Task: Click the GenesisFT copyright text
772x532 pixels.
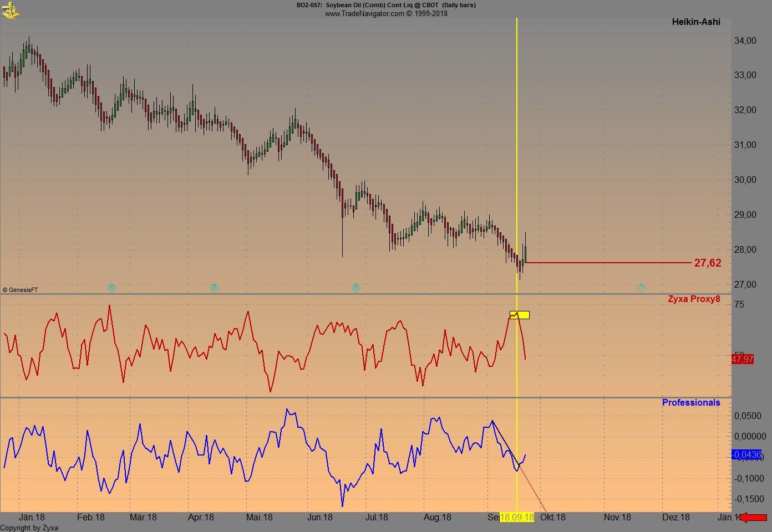Action: tap(21, 290)
